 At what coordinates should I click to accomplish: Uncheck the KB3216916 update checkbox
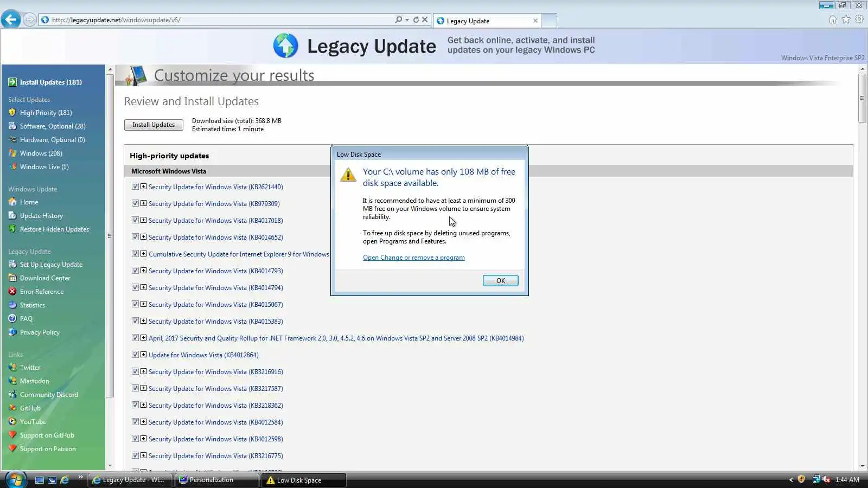click(135, 371)
